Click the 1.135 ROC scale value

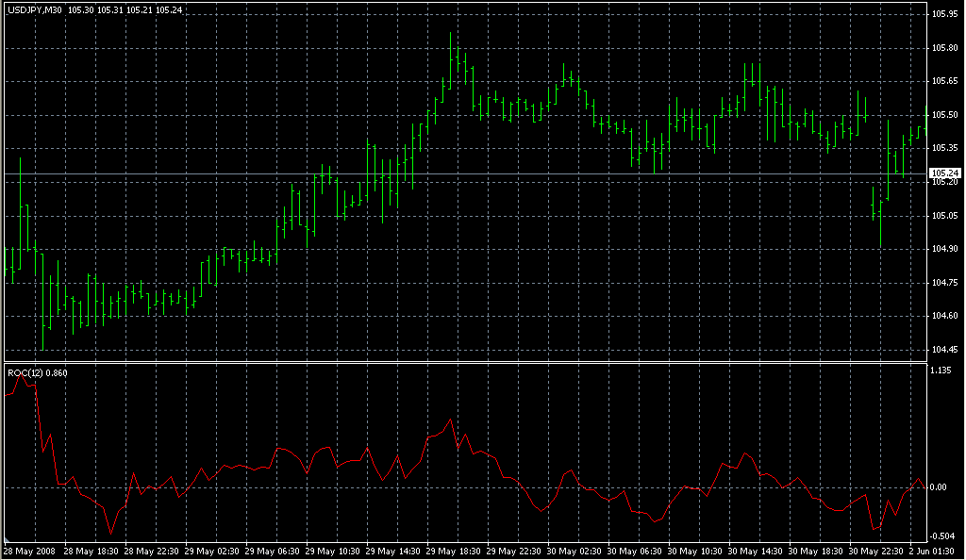pyautogui.click(x=940, y=371)
